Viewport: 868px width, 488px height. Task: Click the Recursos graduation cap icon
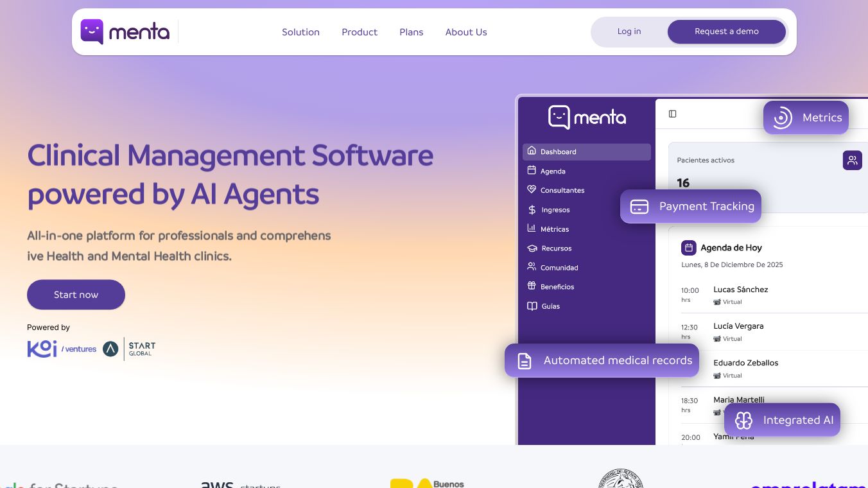tap(532, 248)
